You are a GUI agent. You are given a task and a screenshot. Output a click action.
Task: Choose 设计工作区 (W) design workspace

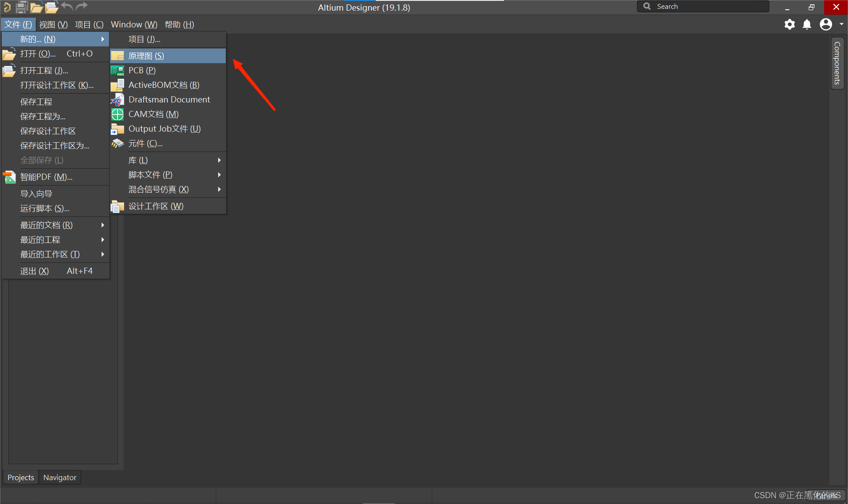(155, 206)
